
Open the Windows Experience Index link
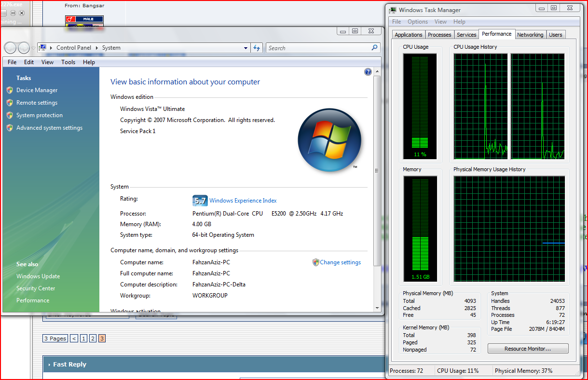(x=243, y=201)
